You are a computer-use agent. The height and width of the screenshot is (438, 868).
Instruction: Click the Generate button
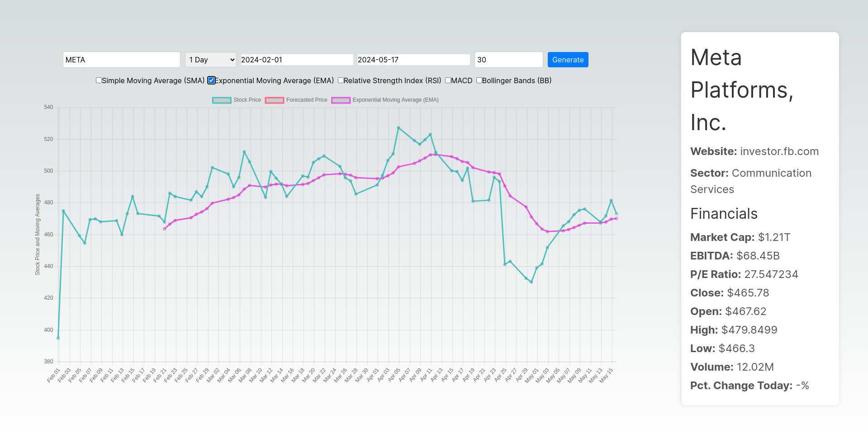coord(568,60)
